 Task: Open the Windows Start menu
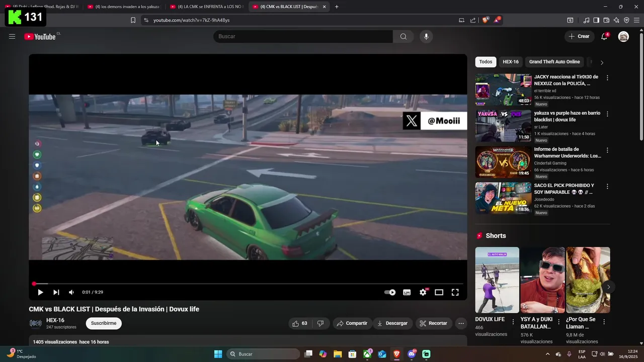tap(218, 354)
